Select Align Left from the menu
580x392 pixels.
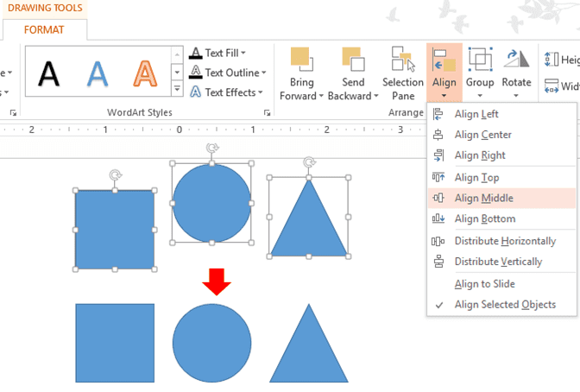[501, 114]
